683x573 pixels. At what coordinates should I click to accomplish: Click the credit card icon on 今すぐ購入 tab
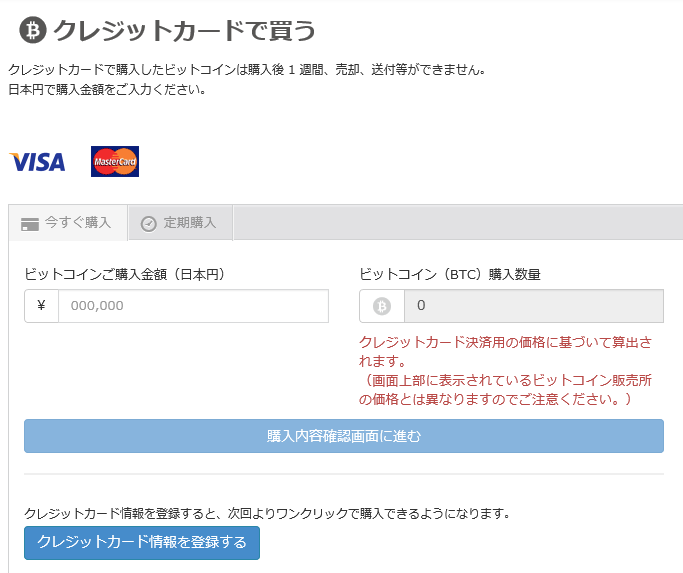30,223
